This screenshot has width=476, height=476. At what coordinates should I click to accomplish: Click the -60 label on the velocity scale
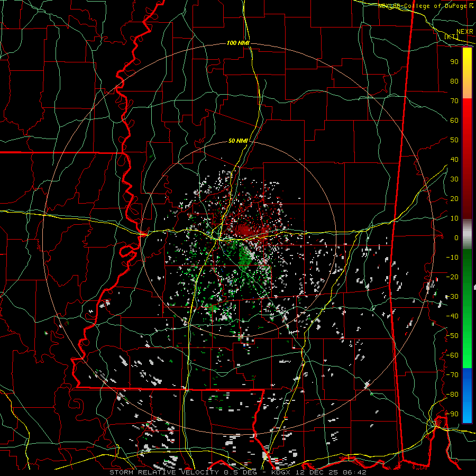[452, 355]
